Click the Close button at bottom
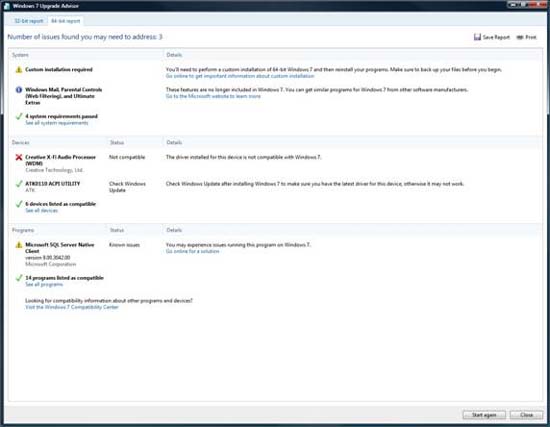The height and width of the screenshot is (427, 550). pos(526,415)
